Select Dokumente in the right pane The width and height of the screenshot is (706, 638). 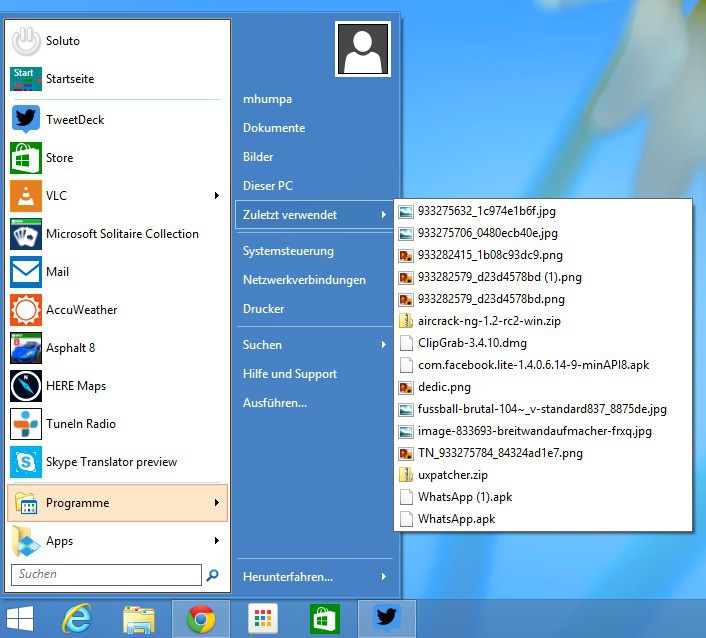pyautogui.click(x=274, y=128)
